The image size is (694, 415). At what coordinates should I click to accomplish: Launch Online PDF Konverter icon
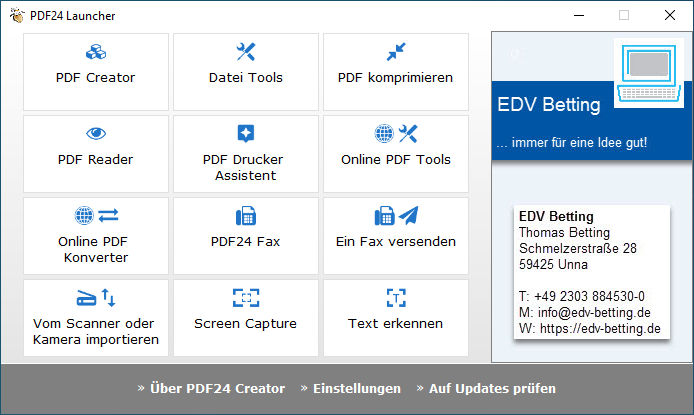[x=96, y=215]
